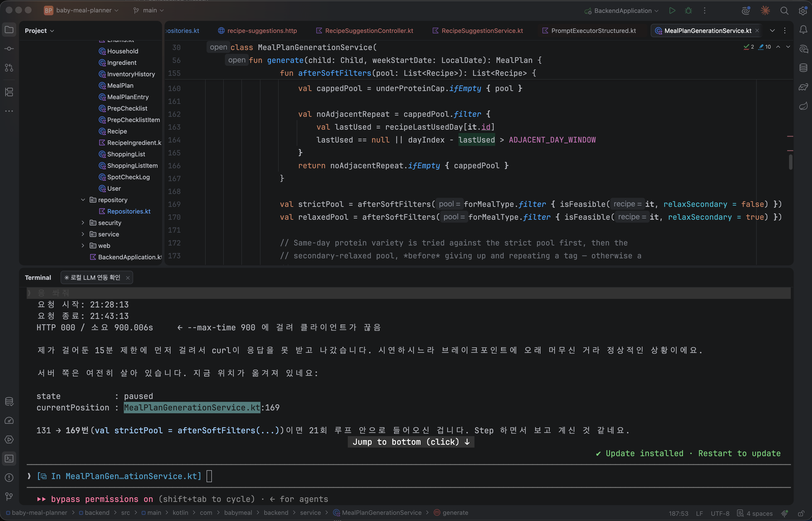Viewport: 812px width, 521px height.
Task: Click the editor vertical scrollbar thumb
Action: 790,162
